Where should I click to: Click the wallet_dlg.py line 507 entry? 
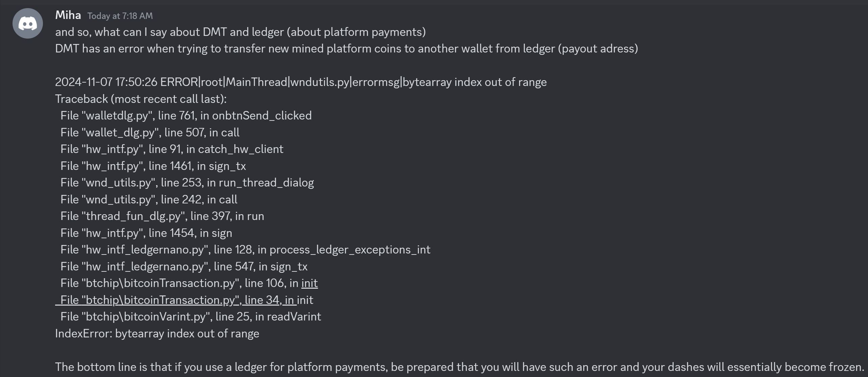tap(150, 132)
